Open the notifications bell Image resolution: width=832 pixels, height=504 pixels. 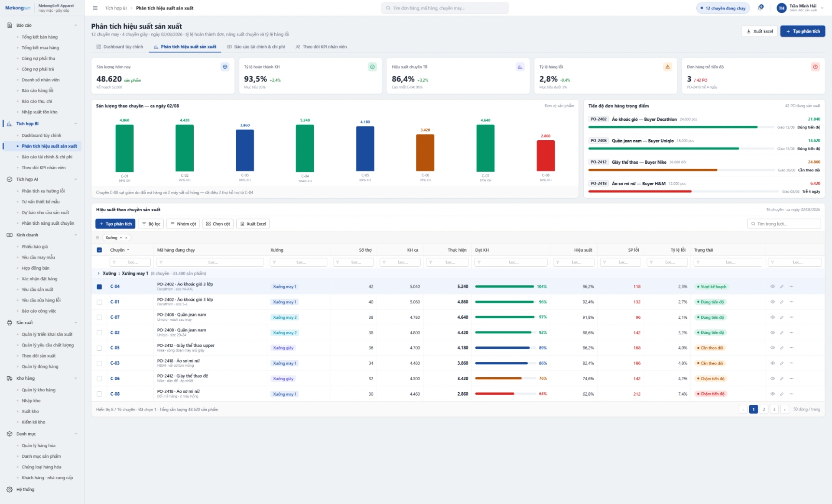tap(760, 8)
